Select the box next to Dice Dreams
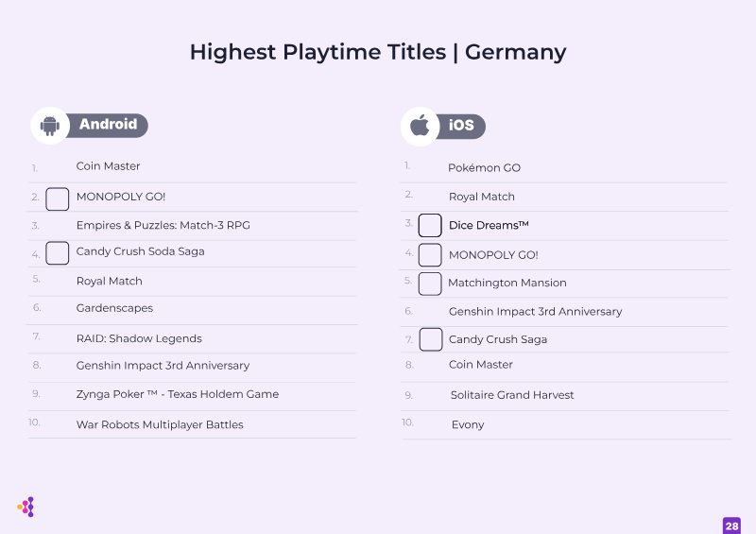756x534 pixels. [430, 225]
